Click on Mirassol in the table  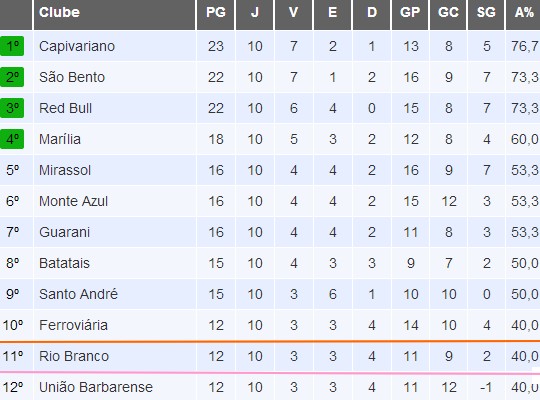coord(65,170)
